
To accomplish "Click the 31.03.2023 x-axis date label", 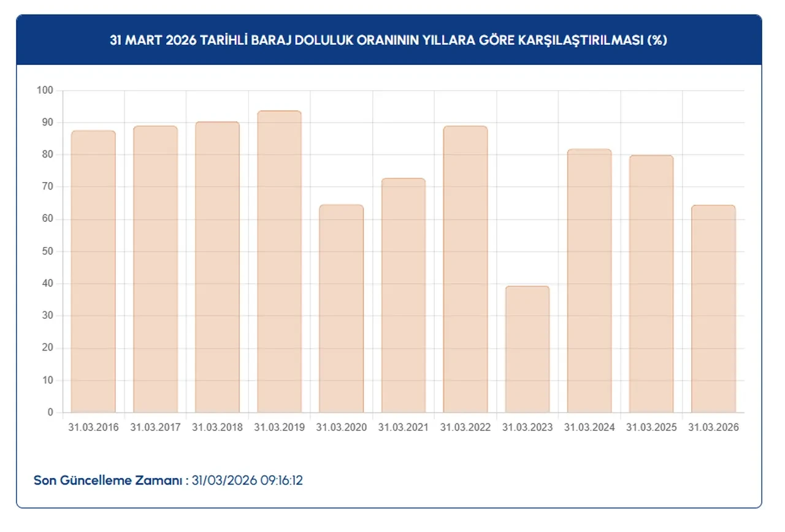I will coord(527,427).
